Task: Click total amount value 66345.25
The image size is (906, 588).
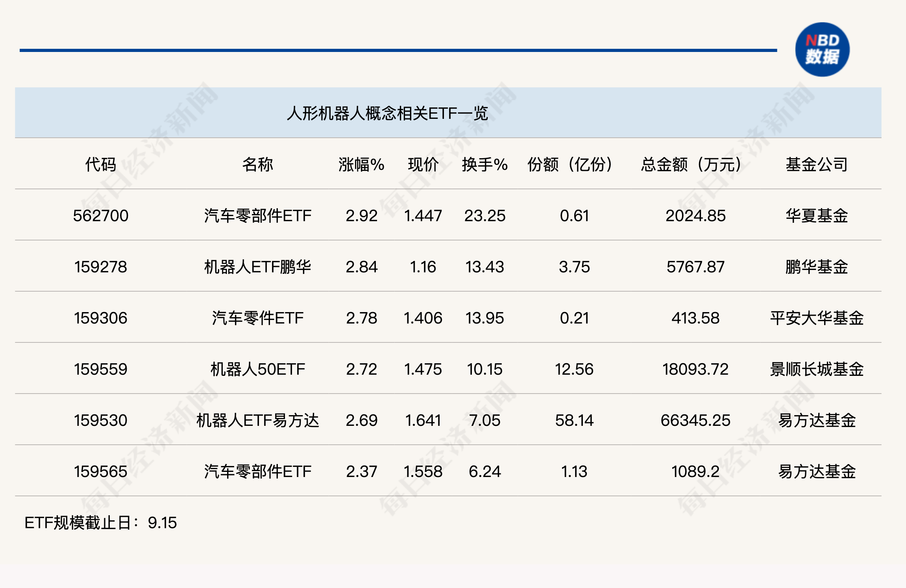Action: tap(695, 420)
